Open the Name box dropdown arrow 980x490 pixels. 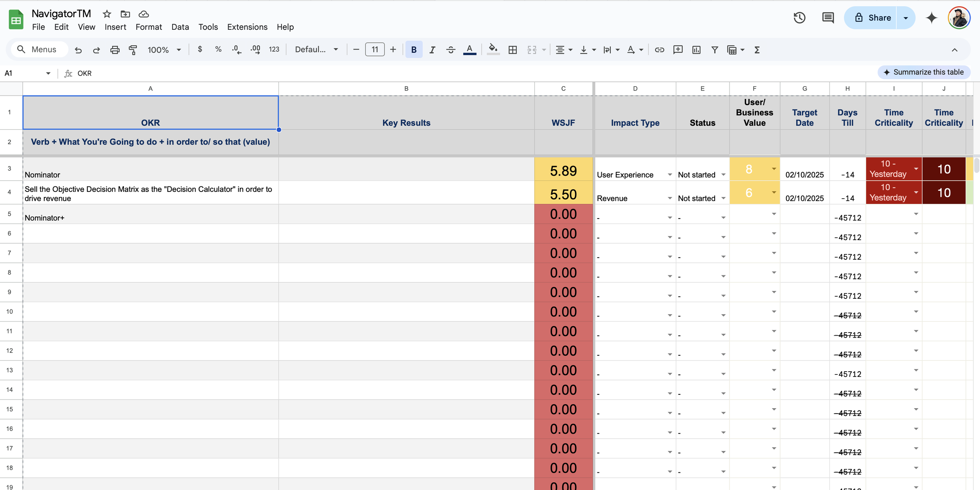pyautogui.click(x=48, y=73)
